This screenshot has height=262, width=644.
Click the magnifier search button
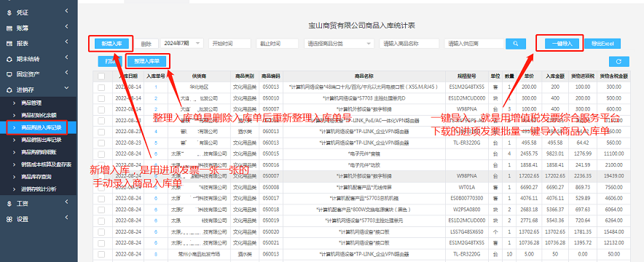click(x=516, y=44)
